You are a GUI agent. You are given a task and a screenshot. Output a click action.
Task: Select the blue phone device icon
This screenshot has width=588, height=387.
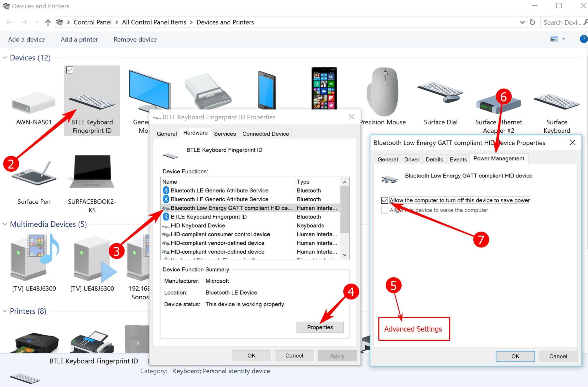coord(266,90)
